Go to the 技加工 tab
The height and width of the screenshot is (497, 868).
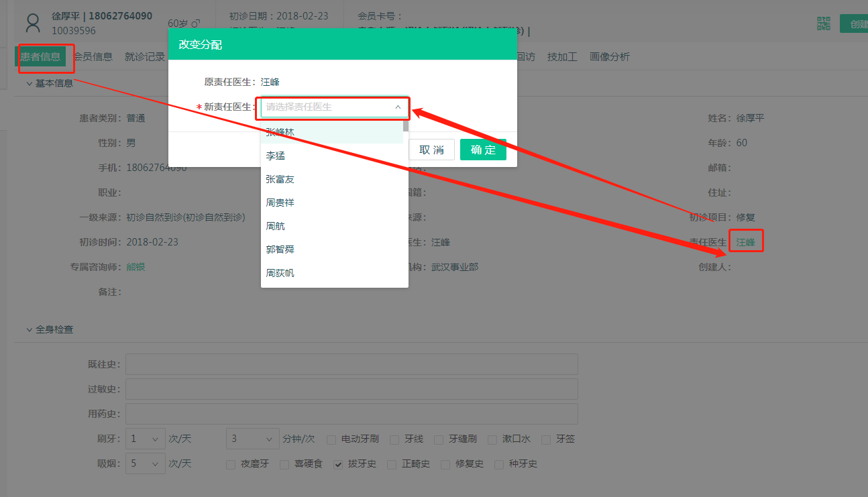tap(562, 57)
